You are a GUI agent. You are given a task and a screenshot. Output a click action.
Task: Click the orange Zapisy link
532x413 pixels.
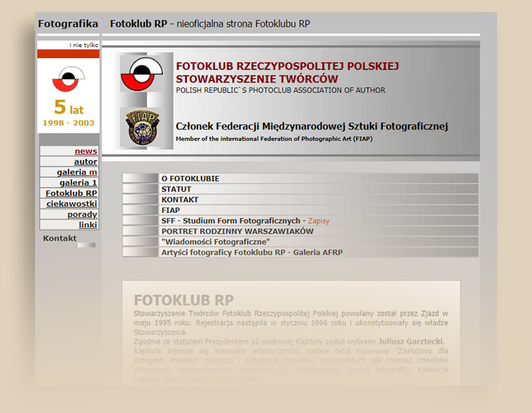pyautogui.click(x=318, y=221)
